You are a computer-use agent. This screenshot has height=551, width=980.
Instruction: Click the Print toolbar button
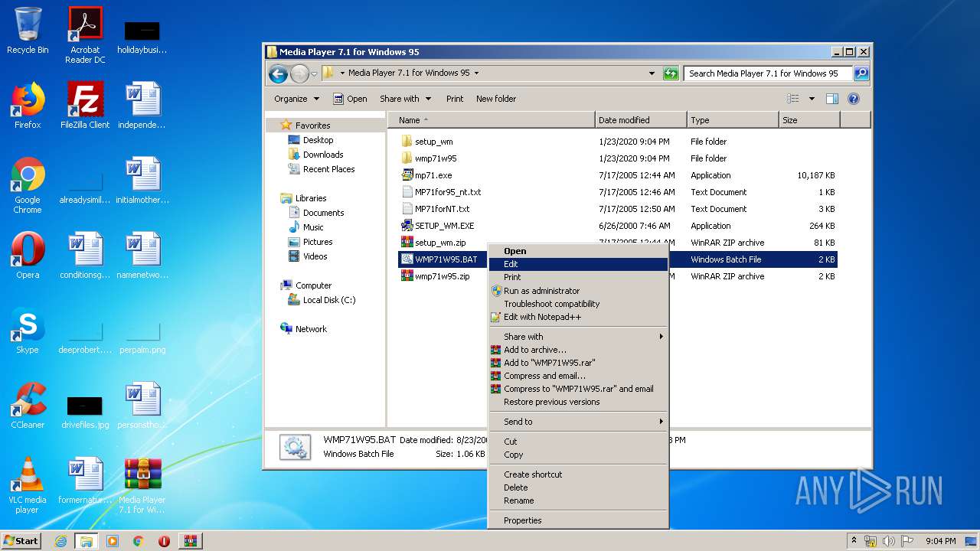coord(455,99)
